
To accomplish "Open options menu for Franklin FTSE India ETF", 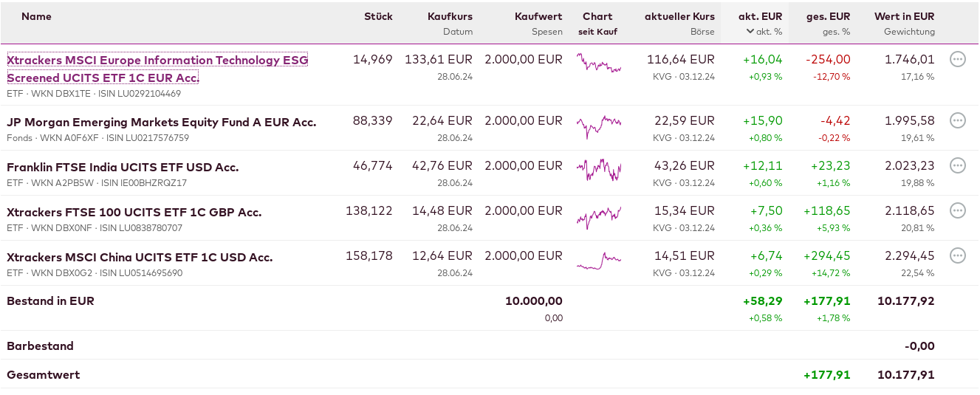I will pos(957,165).
